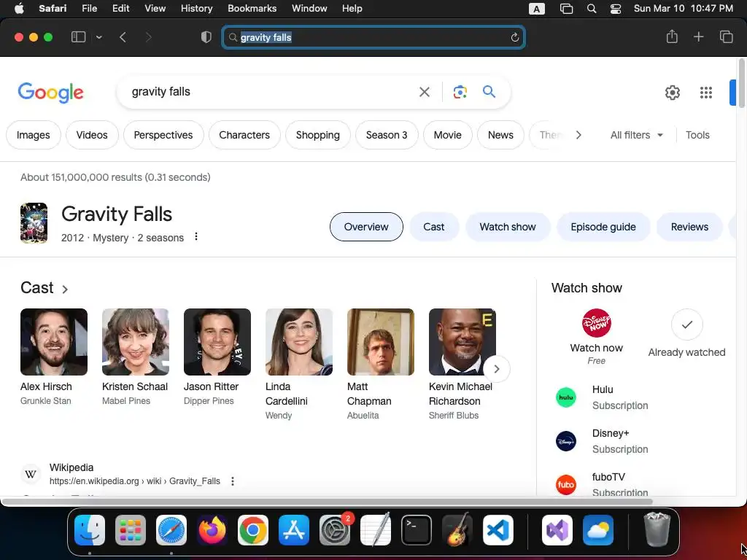Open the privacy report shield icon
747x560 pixels.
pos(206,37)
